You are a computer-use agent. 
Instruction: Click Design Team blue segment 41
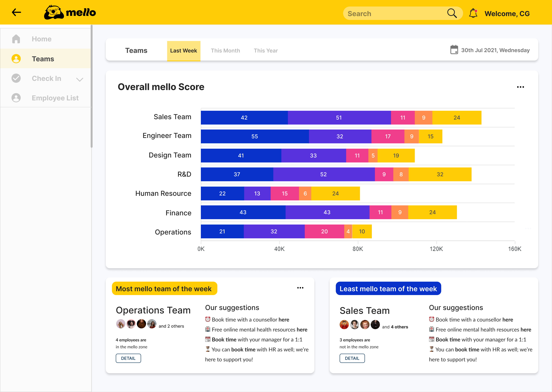[x=241, y=155]
